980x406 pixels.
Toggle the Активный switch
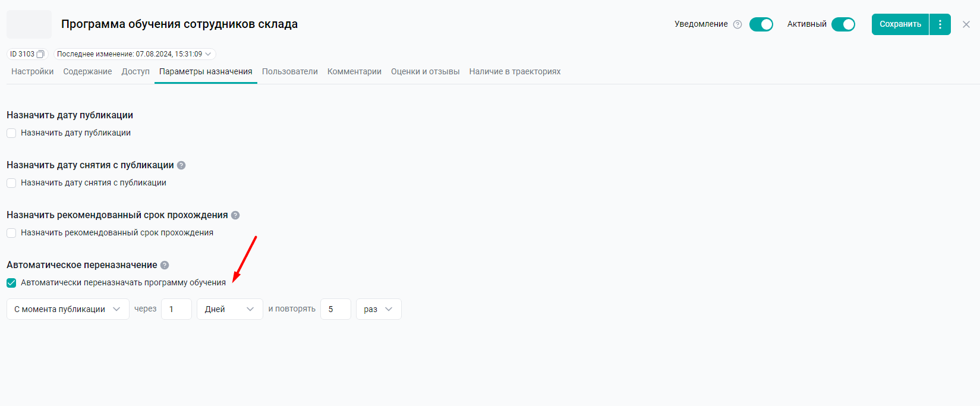pos(843,24)
